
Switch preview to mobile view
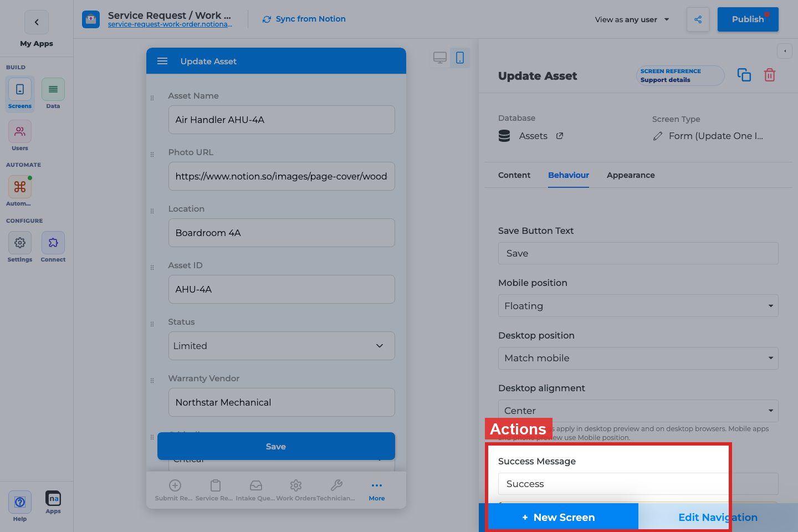(x=460, y=58)
